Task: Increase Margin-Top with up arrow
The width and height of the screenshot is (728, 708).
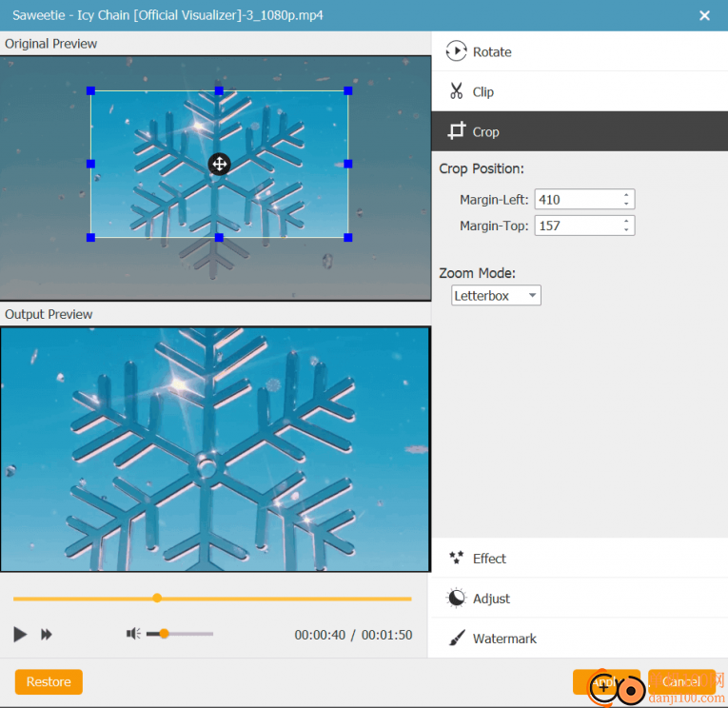Action: pos(626,221)
